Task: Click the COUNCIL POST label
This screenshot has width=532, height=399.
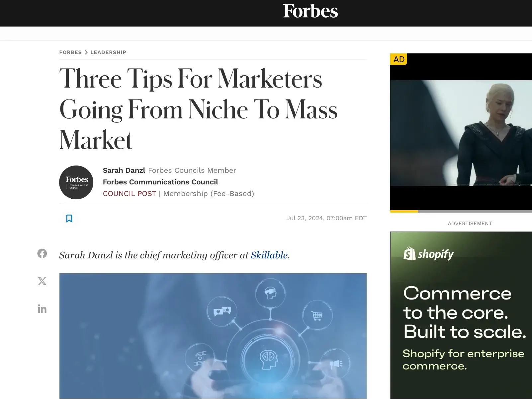Action: [x=130, y=194]
